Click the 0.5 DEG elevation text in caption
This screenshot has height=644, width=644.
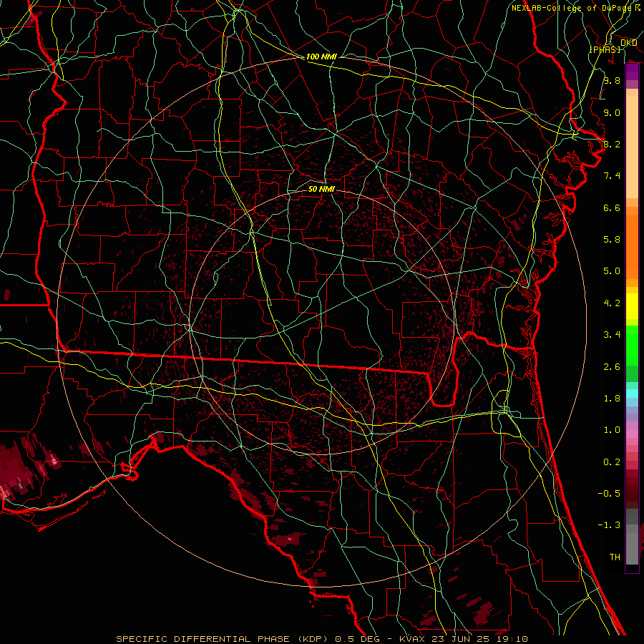pos(358,639)
